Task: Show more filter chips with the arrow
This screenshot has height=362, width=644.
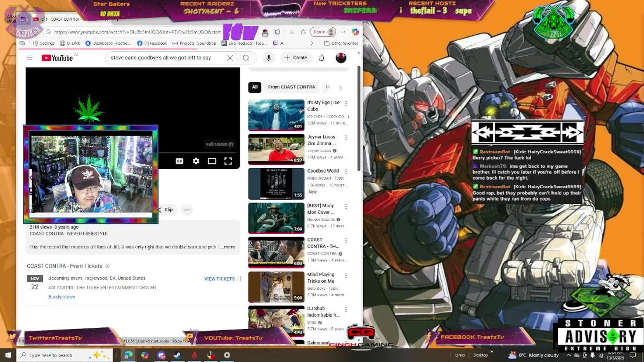Action: 340,87
